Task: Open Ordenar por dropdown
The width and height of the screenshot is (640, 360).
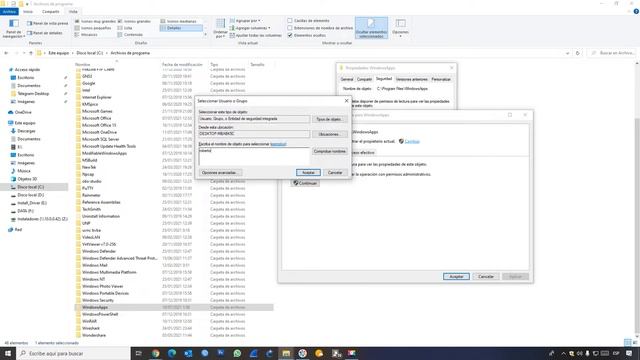Action: tap(220, 29)
